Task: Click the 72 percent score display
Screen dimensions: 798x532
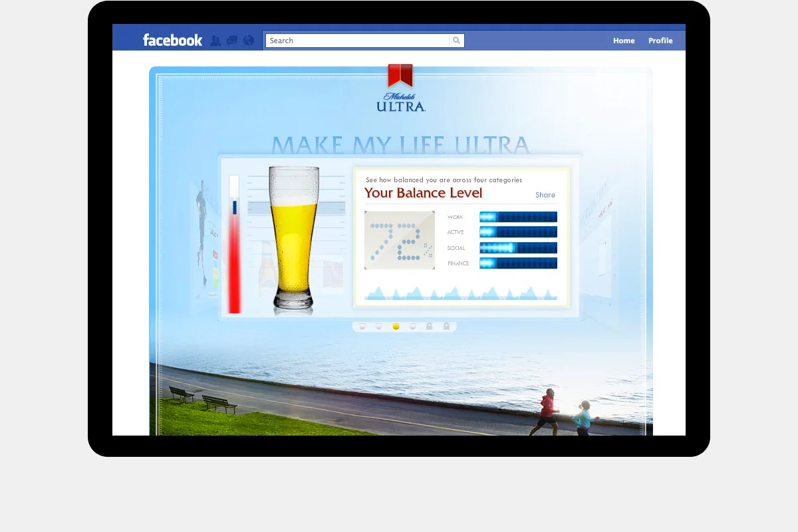Action: 400,240
